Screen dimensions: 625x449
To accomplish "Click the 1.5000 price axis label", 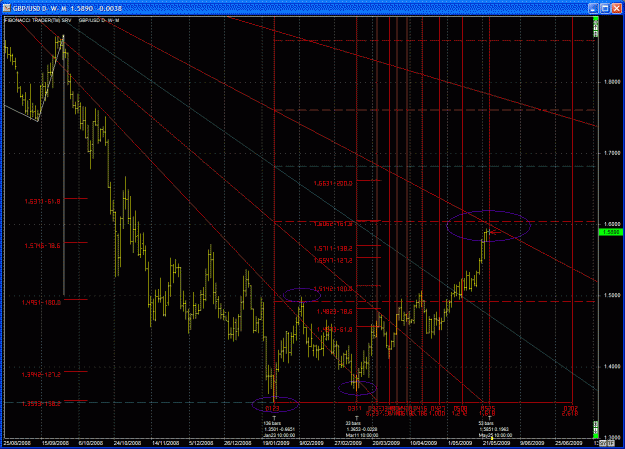I will pyautogui.click(x=612, y=295).
